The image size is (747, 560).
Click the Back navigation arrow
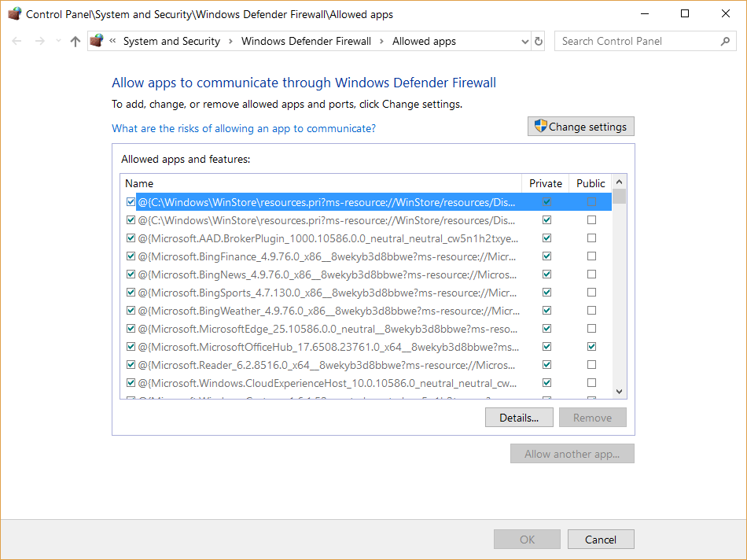coord(17,42)
